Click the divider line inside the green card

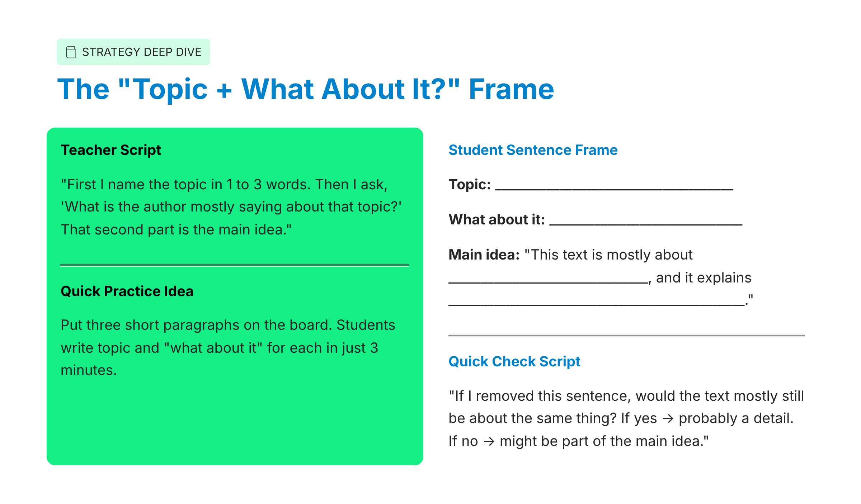click(235, 265)
